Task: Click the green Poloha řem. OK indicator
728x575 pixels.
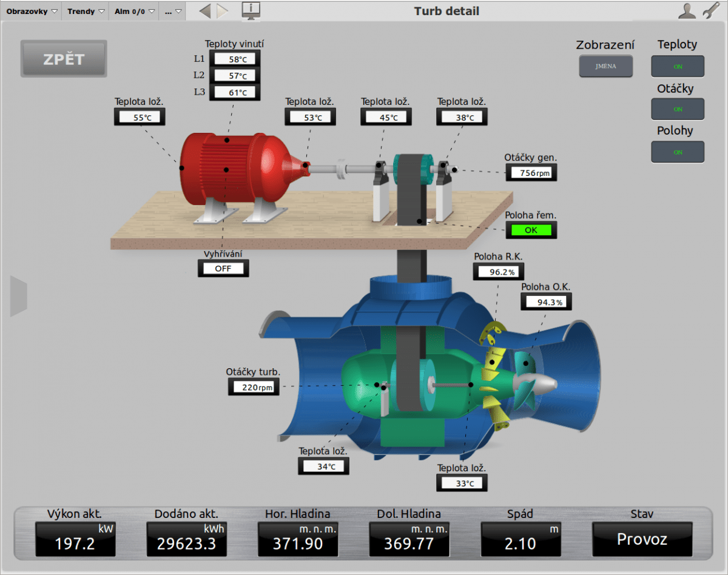Action: tap(531, 230)
